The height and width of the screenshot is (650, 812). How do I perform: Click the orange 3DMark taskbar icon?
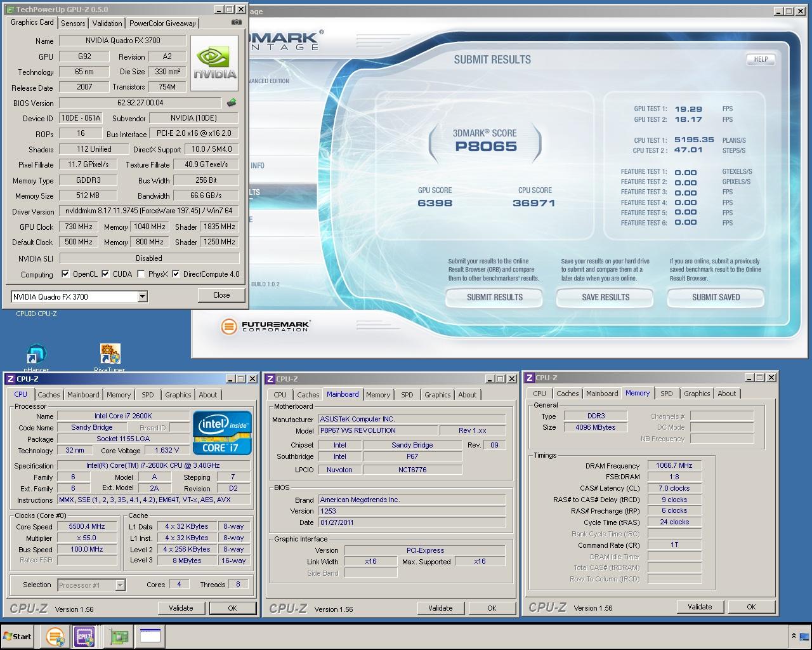click(55, 636)
